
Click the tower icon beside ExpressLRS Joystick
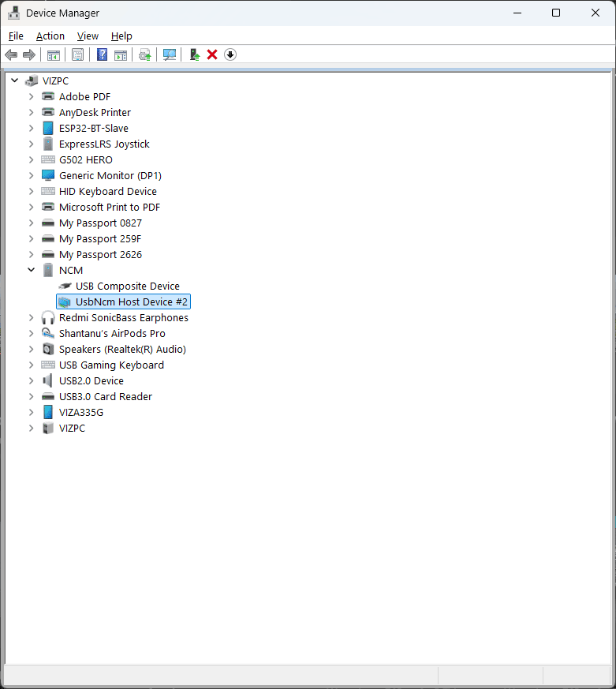click(48, 144)
